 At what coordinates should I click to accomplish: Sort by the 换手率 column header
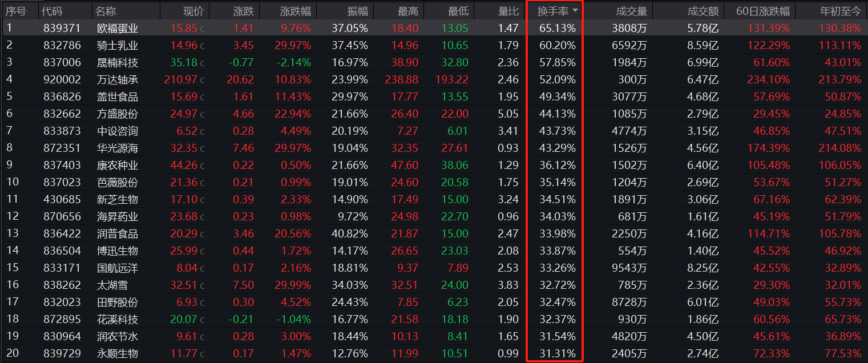(553, 11)
